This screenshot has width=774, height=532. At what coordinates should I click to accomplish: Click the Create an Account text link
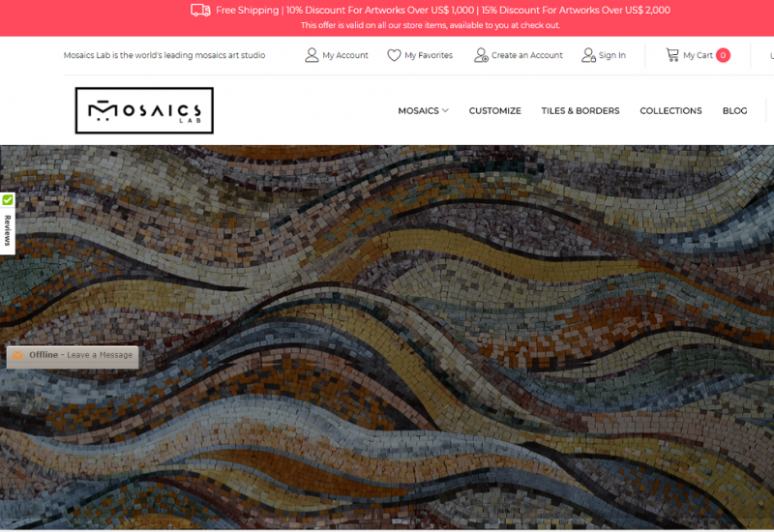pos(526,56)
